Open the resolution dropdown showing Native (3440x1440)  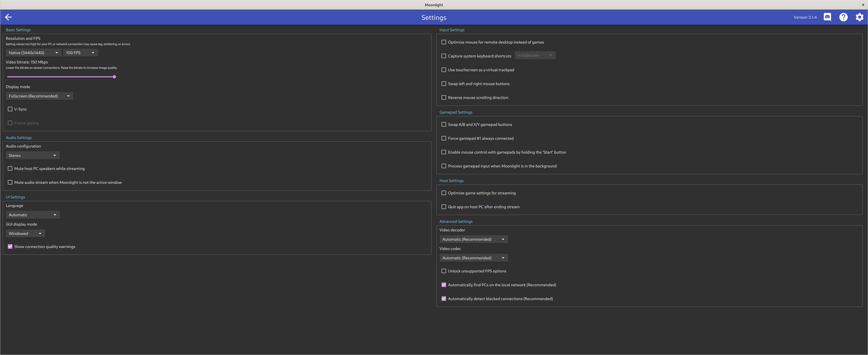33,52
